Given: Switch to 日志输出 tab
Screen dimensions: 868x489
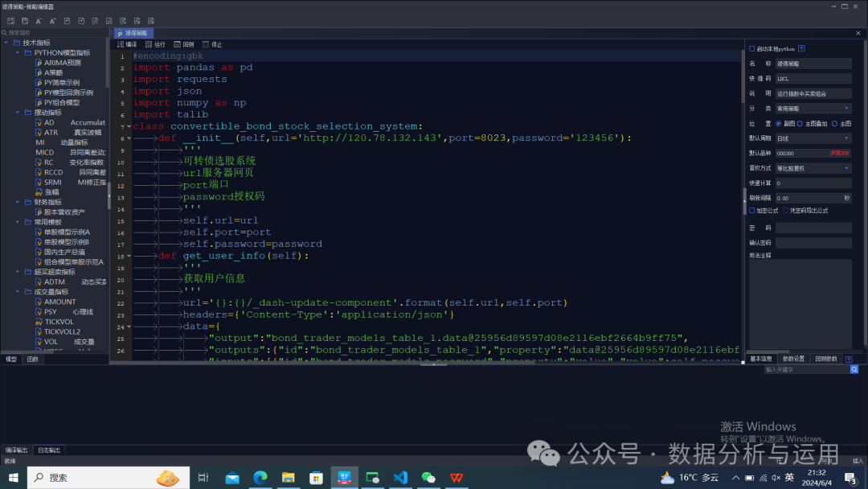Looking at the screenshot, I should [49, 450].
